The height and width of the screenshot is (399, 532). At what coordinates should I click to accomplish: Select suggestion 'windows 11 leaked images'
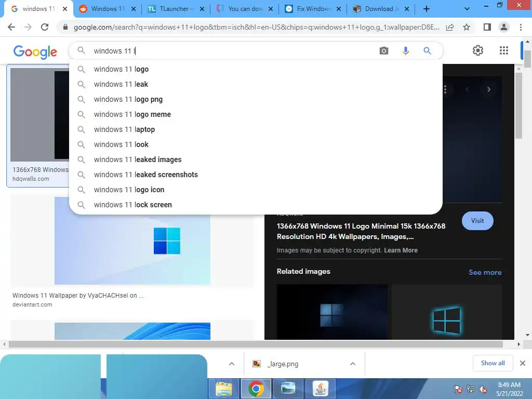[256, 159]
